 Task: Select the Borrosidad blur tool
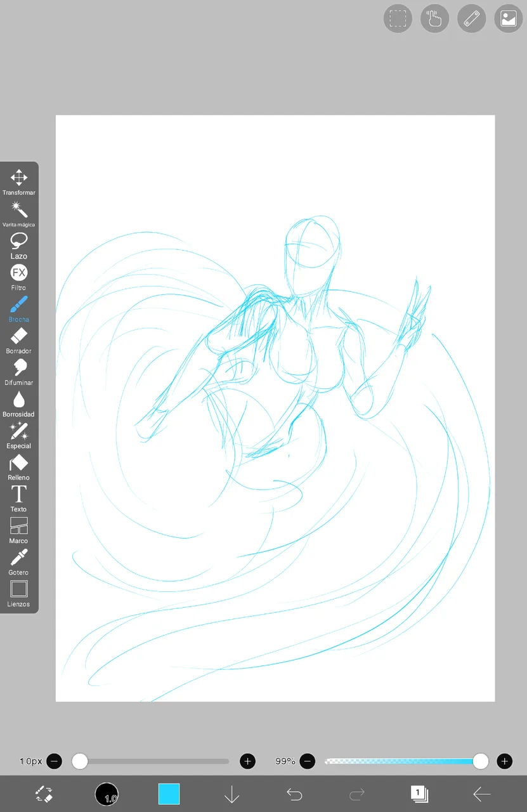click(x=19, y=404)
